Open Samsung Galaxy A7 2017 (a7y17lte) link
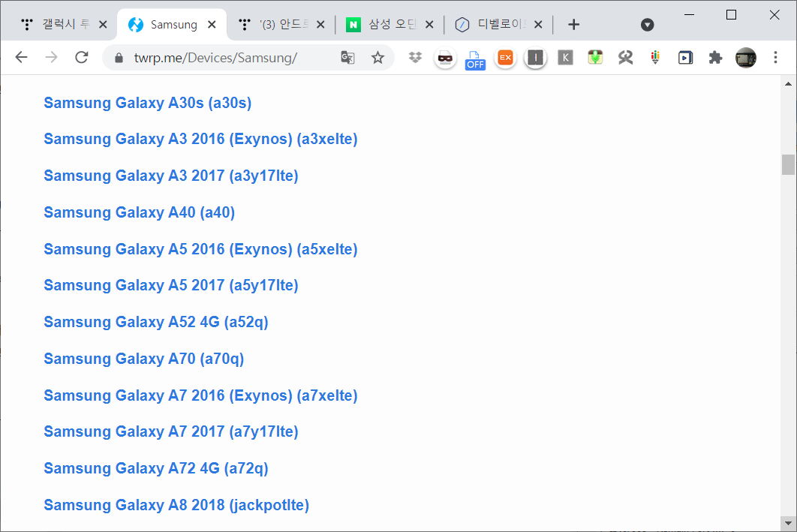 pyautogui.click(x=171, y=431)
